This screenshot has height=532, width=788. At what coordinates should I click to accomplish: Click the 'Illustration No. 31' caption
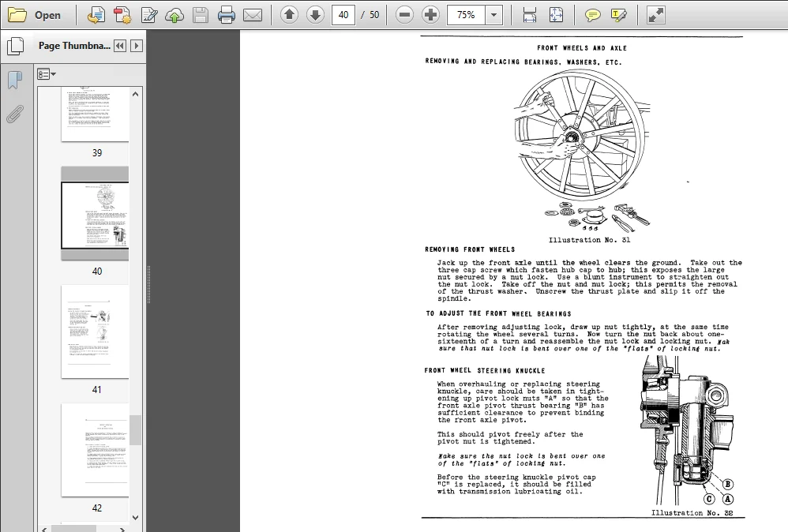pyautogui.click(x=590, y=240)
